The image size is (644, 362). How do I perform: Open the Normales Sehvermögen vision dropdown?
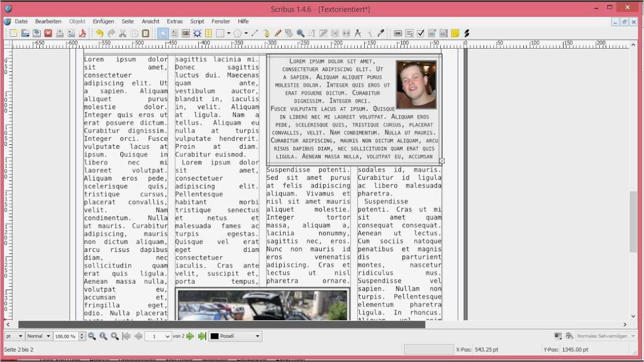(606, 336)
